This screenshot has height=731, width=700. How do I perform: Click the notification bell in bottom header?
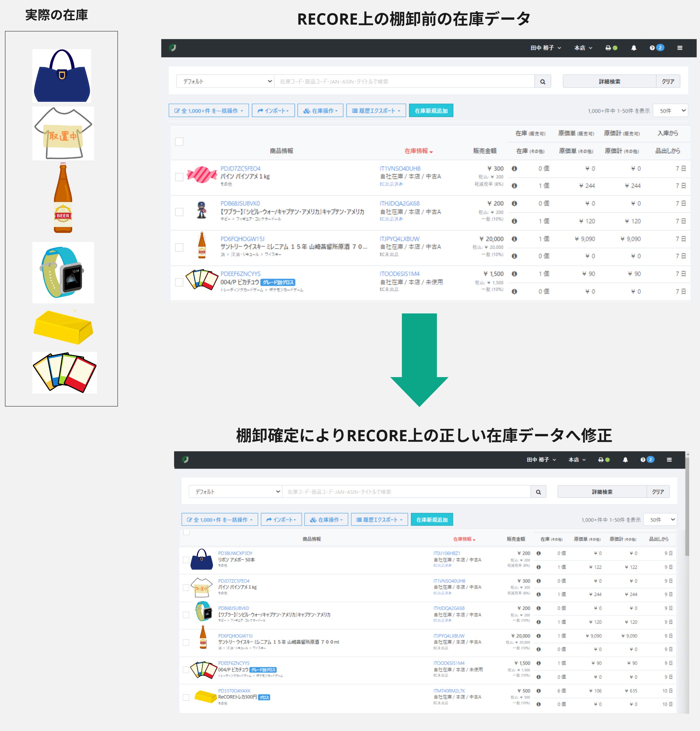point(625,459)
